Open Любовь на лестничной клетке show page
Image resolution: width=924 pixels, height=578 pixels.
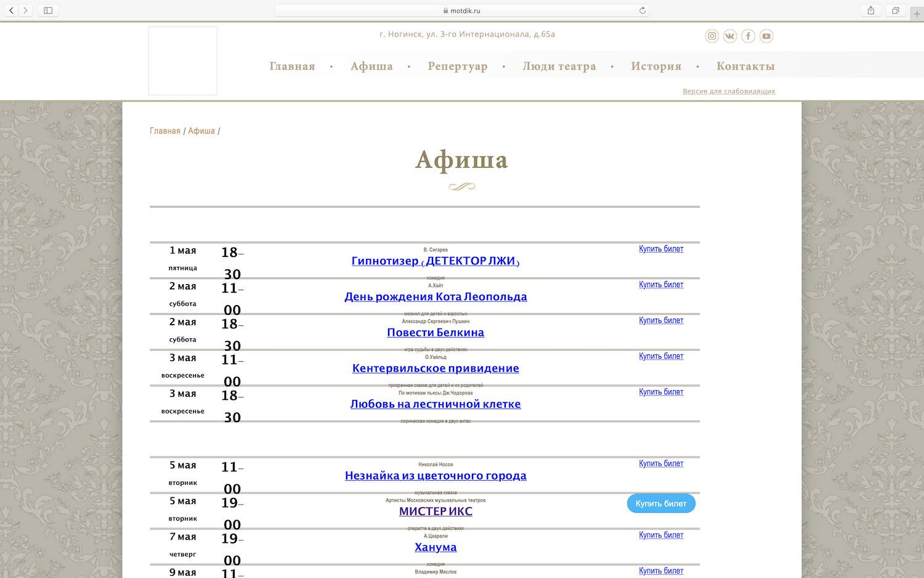pos(436,404)
